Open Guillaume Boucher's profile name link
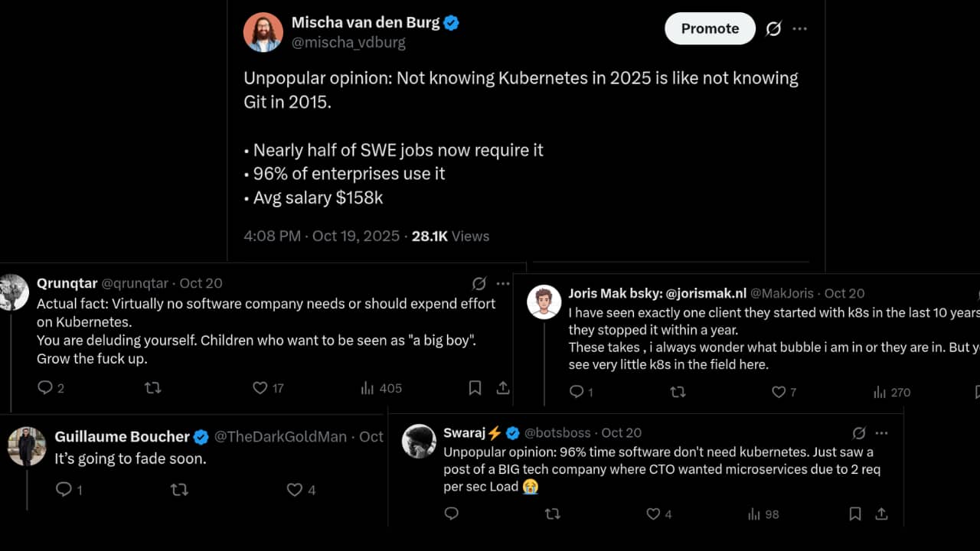Screen dimensions: 980x551 coord(122,436)
